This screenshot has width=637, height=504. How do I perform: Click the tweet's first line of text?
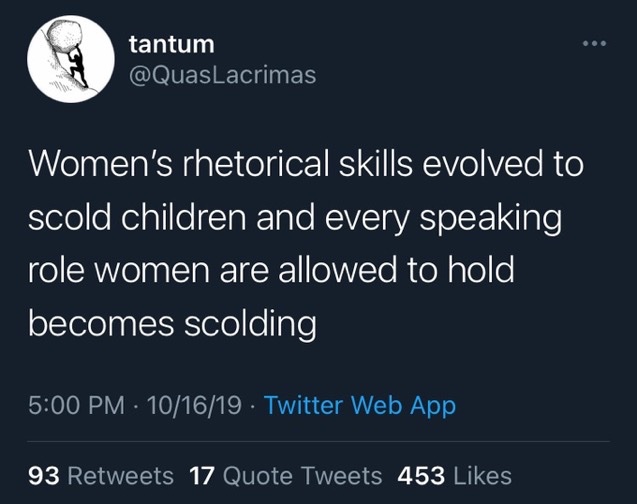coord(304,164)
